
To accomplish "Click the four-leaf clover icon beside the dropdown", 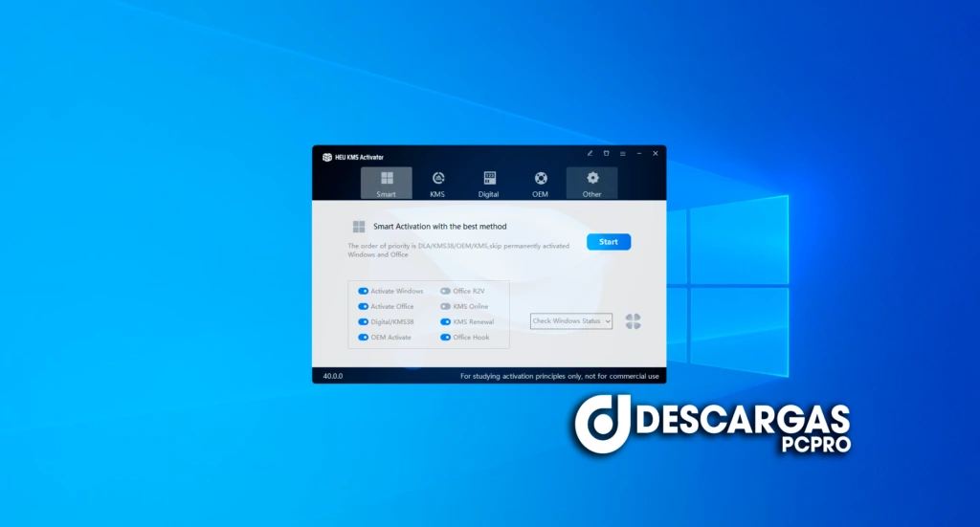I will [x=633, y=321].
